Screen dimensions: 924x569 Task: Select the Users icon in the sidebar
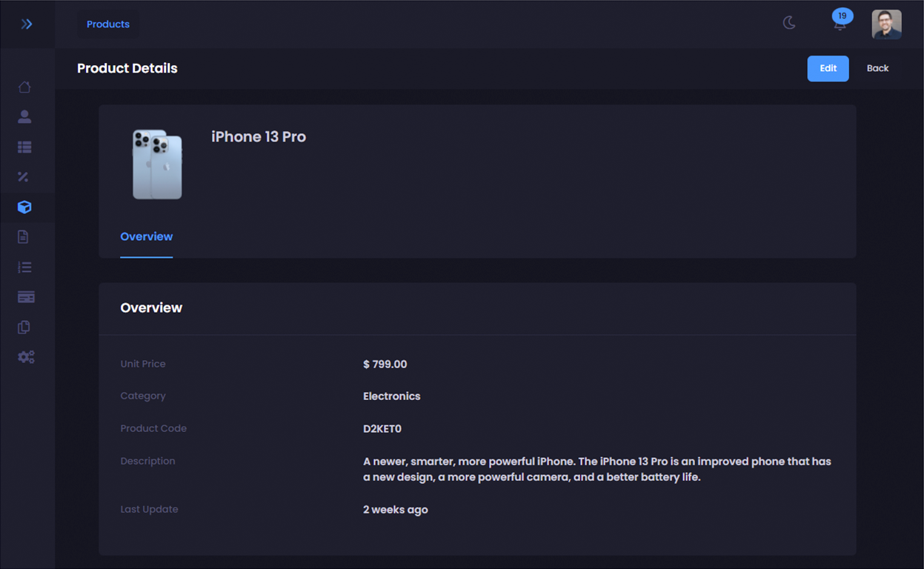click(24, 116)
